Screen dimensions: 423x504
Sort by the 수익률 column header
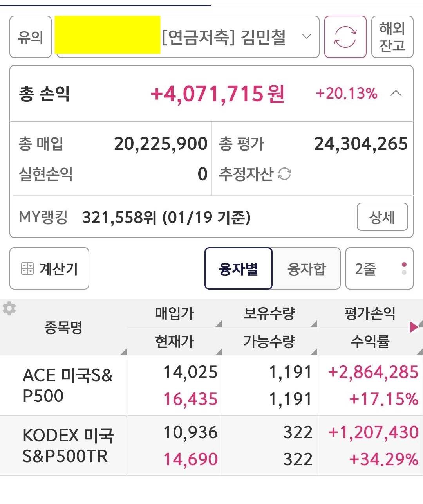click(x=370, y=342)
